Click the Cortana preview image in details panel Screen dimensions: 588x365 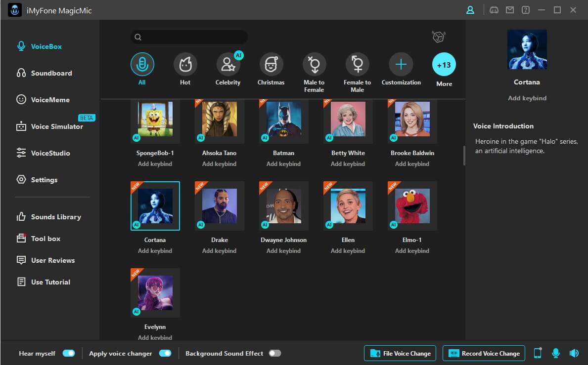click(527, 49)
